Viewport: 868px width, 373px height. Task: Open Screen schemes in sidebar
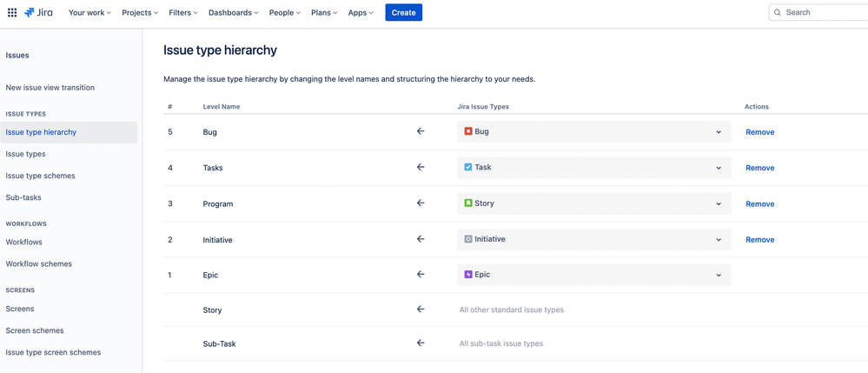coord(35,330)
